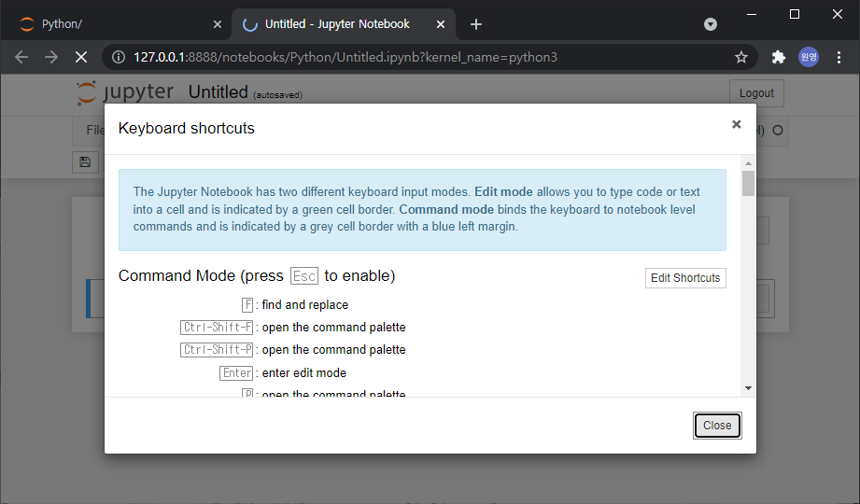Maximize the browser window
This screenshot has width=860, height=504.
[x=795, y=14]
